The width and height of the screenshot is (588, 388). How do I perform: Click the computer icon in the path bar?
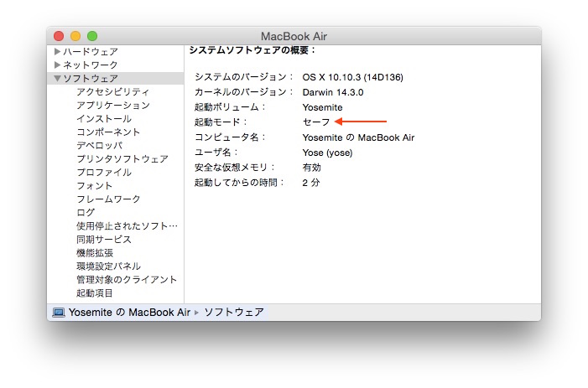(x=59, y=313)
